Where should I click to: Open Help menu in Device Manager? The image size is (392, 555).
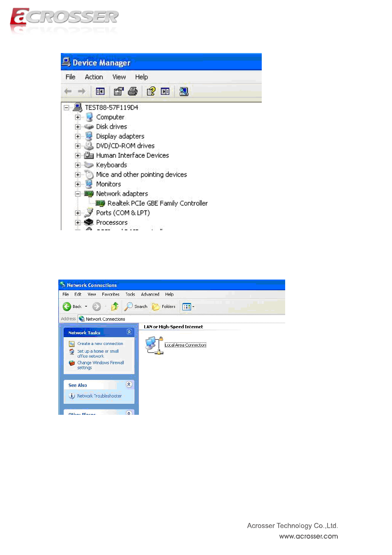pyautogui.click(x=141, y=77)
